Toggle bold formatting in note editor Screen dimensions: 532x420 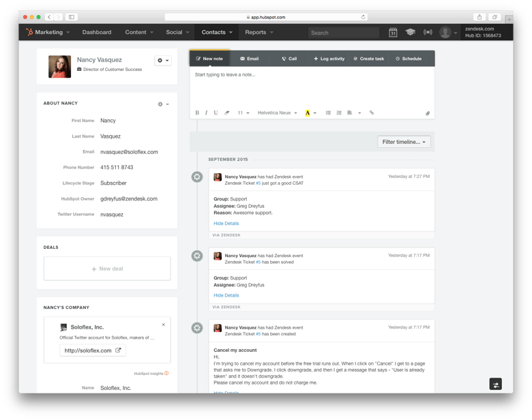(197, 112)
